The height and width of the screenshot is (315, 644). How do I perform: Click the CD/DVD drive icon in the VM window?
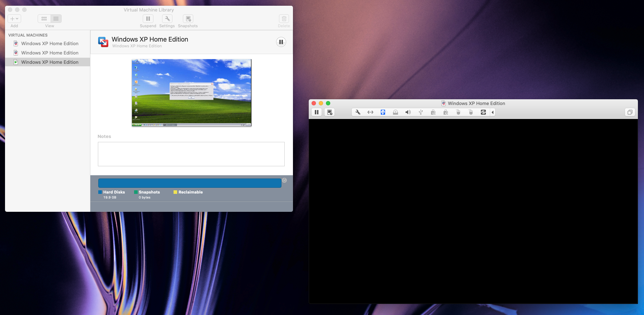tap(396, 112)
